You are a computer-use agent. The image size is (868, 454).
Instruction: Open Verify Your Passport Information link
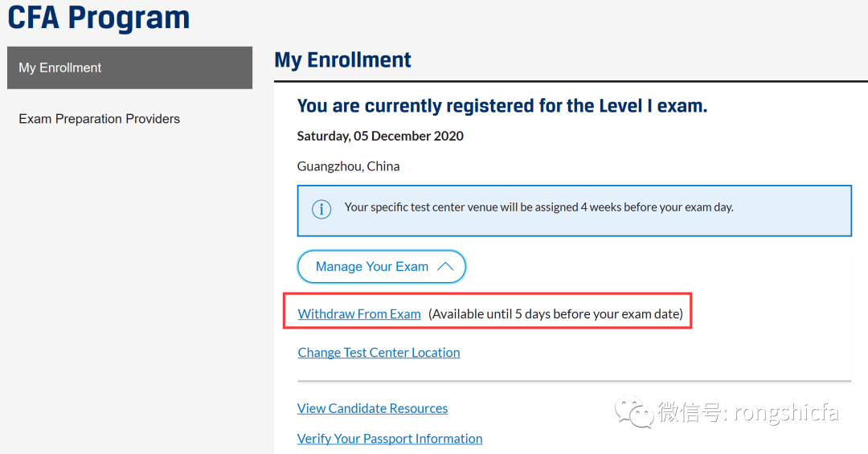390,439
